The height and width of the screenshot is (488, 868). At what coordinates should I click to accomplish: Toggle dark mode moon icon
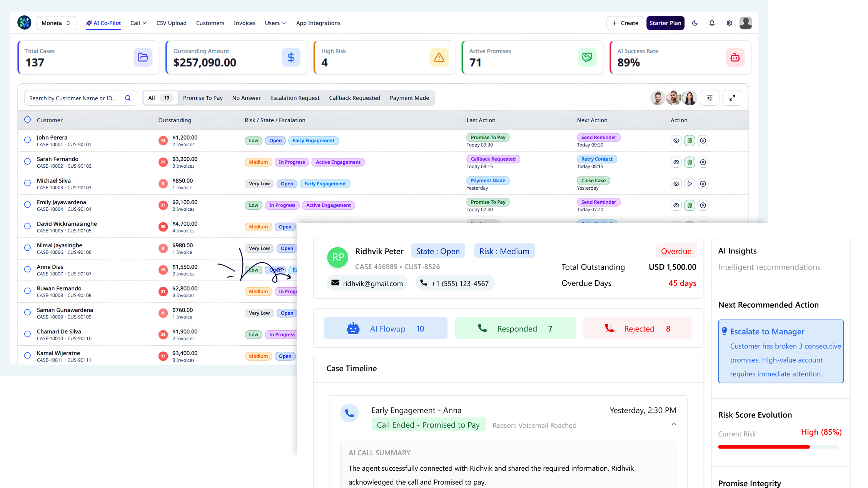tap(694, 23)
